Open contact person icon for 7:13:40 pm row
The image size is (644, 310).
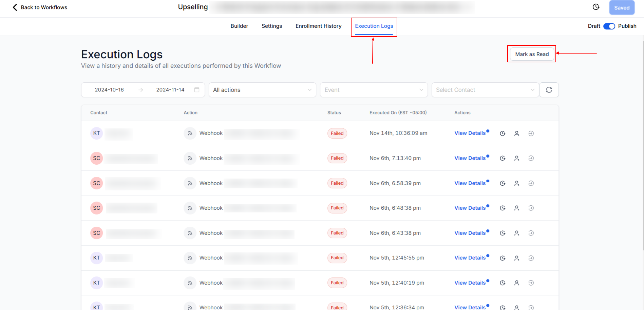pos(516,158)
